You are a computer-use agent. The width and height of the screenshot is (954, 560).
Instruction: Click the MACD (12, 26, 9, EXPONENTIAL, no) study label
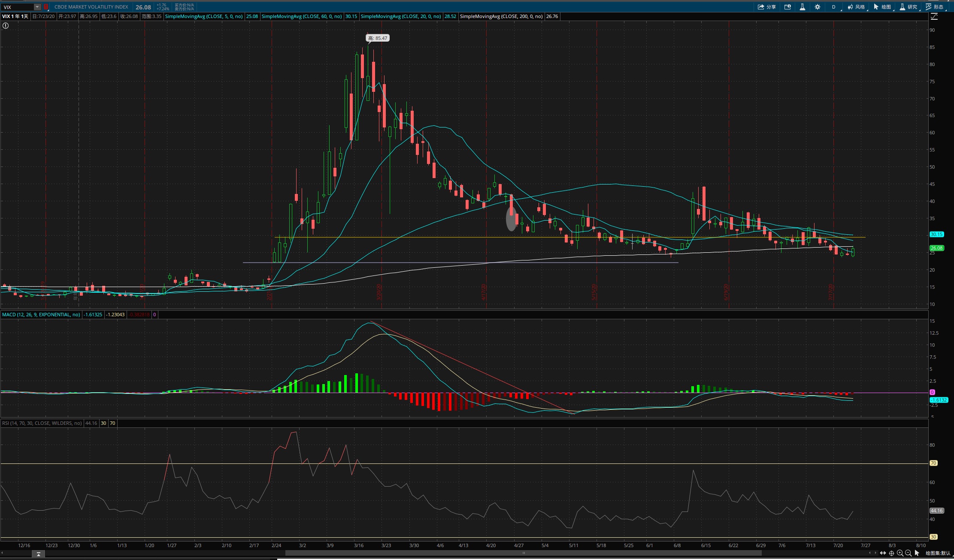point(41,315)
